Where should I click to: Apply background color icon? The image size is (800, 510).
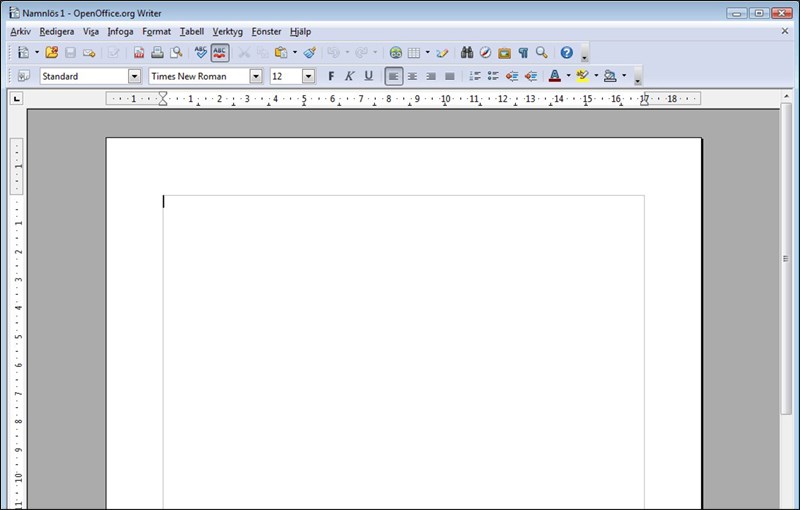point(610,76)
